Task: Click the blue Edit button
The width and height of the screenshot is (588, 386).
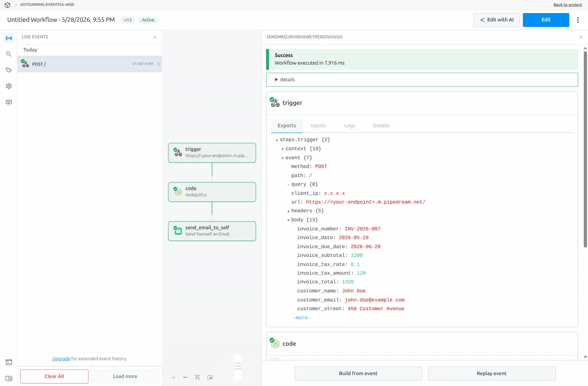Action: 546,20
